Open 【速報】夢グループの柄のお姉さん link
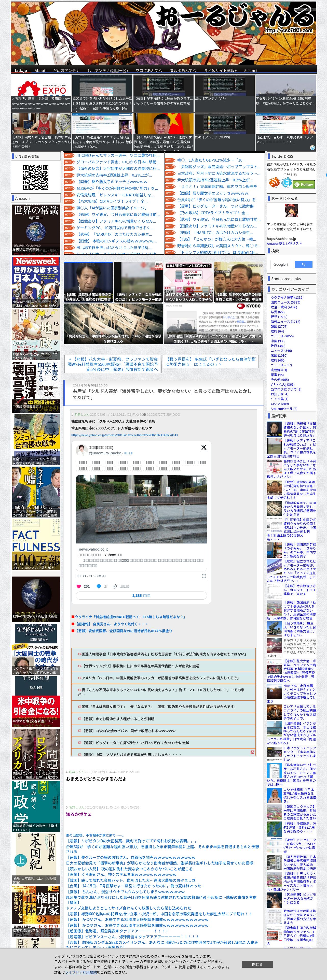 pyautogui.click(x=131, y=857)
